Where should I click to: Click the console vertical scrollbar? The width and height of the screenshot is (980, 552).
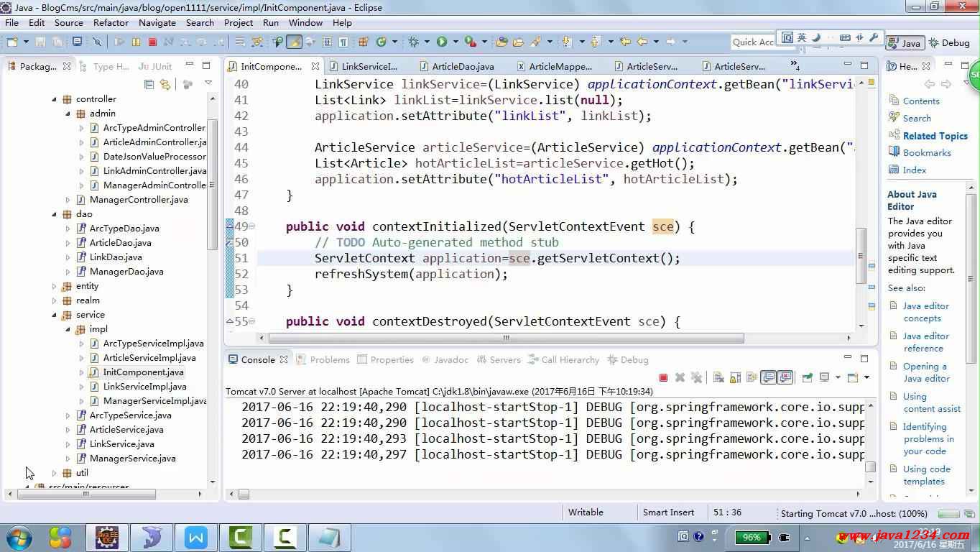pyautogui.click(x=870, y=466)
